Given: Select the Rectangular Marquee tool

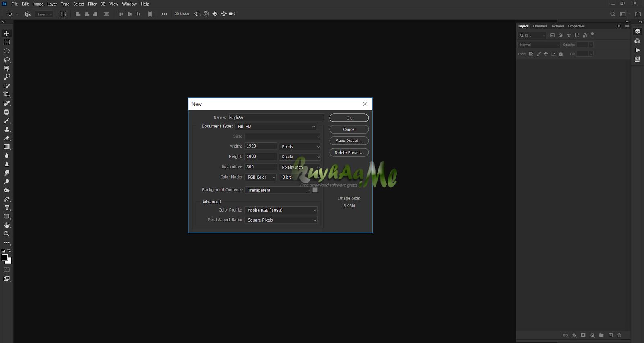Looking at the screenshot, I should tap(7, 42).
